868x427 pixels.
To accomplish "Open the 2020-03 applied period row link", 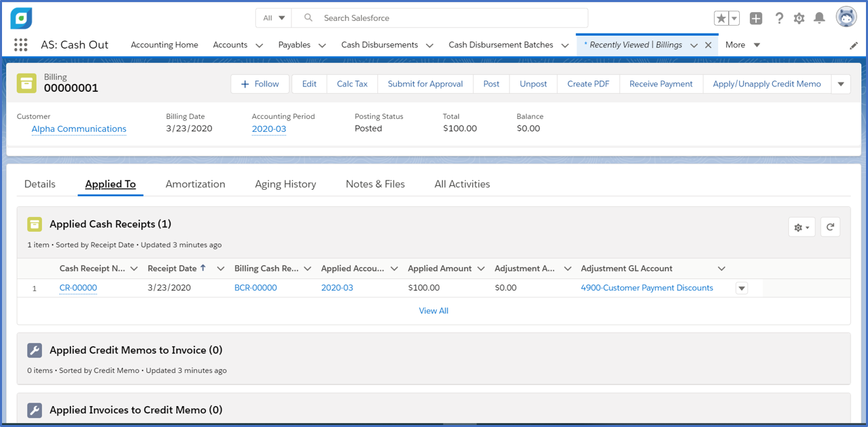I will pos(337,287).
